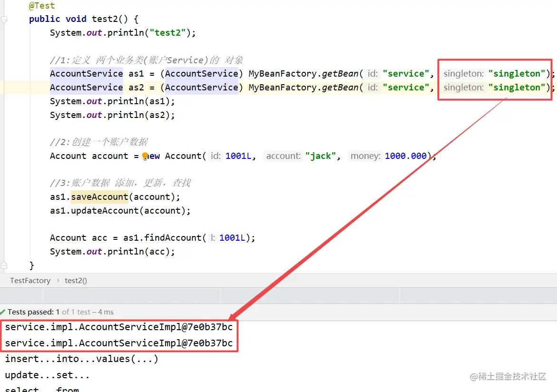This screenshot has height=392, width=557.
Task: Open the yellow light bulb quick-fix icon
Action: 145,156
